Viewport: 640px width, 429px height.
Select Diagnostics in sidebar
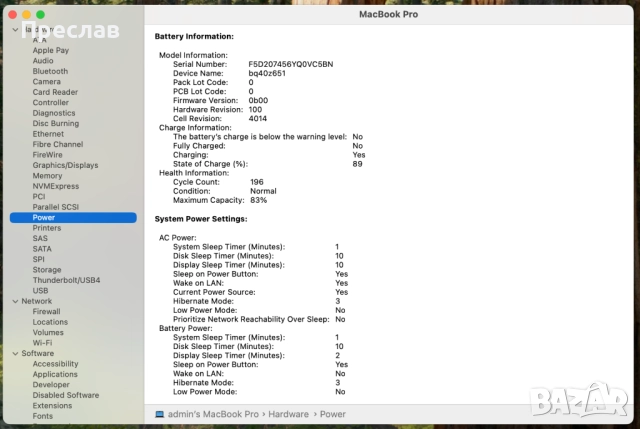54,113
